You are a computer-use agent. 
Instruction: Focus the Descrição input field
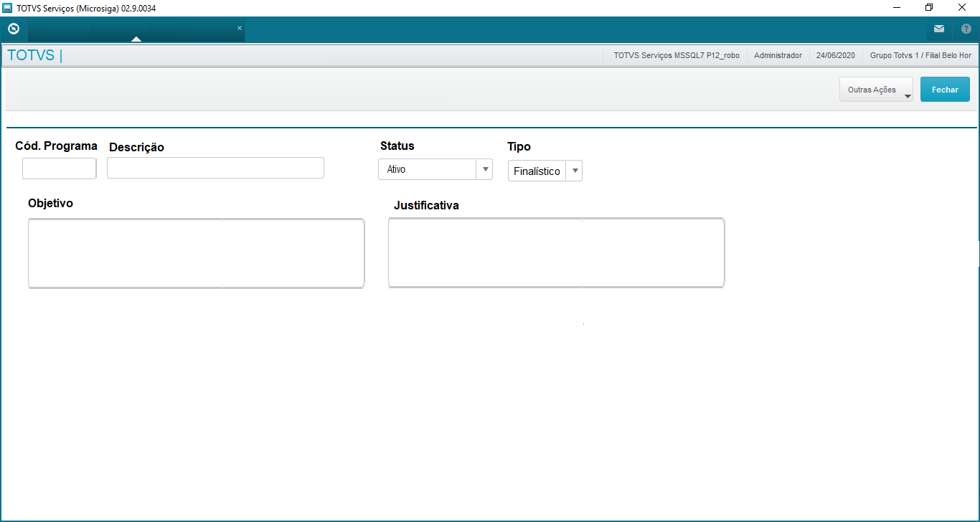(215, 168)
